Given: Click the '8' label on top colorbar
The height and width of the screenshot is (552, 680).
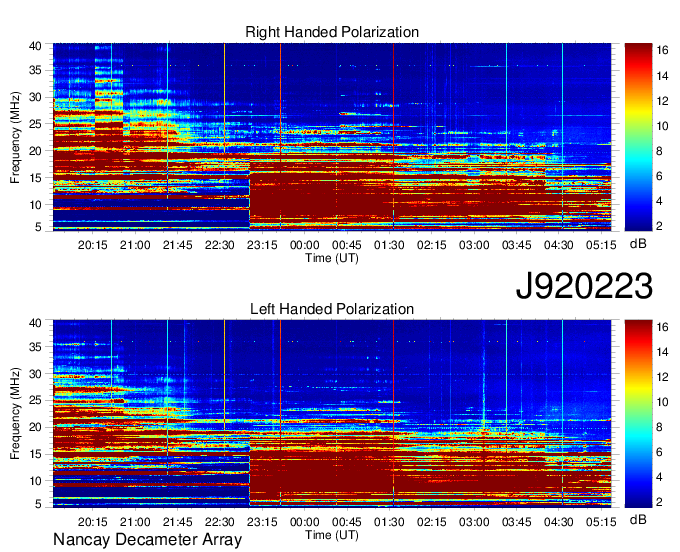Looking at the screenshot, I should (x=659, y=151).
